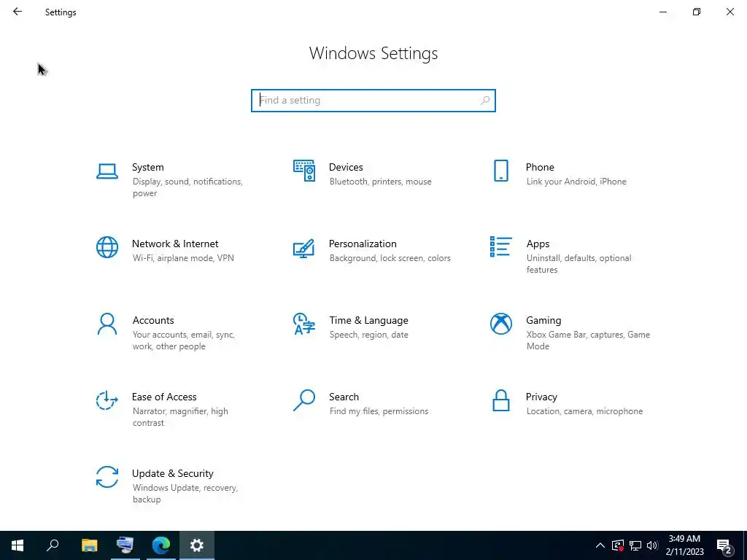Open the Time & Language icon
The height and width of the screenshot is (560, 747).
pos(304,324)
